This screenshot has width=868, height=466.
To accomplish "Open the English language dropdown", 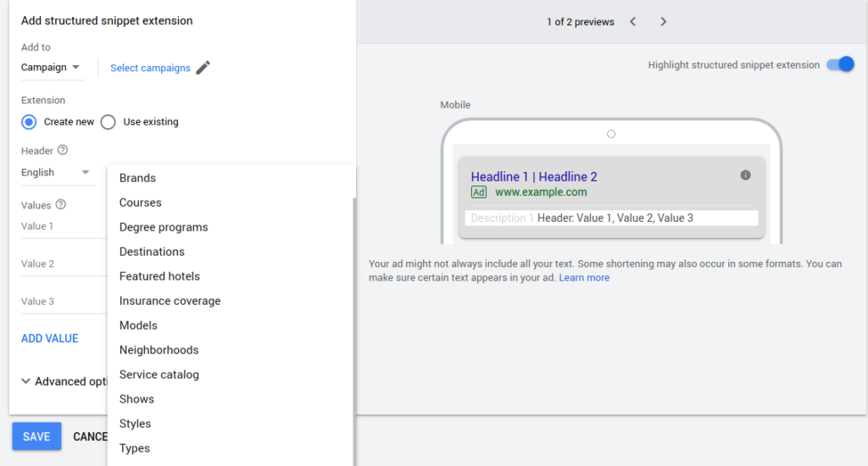I will [56, 173].
